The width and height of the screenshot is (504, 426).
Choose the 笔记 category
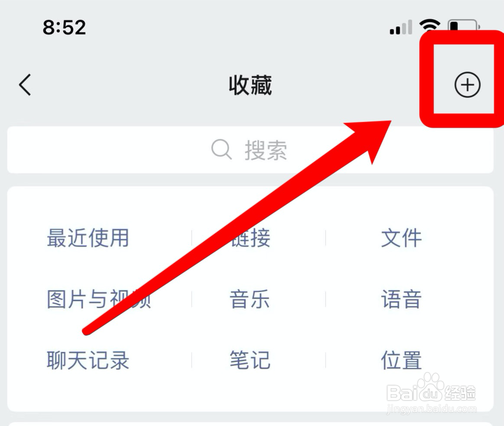tap(250, 360)
